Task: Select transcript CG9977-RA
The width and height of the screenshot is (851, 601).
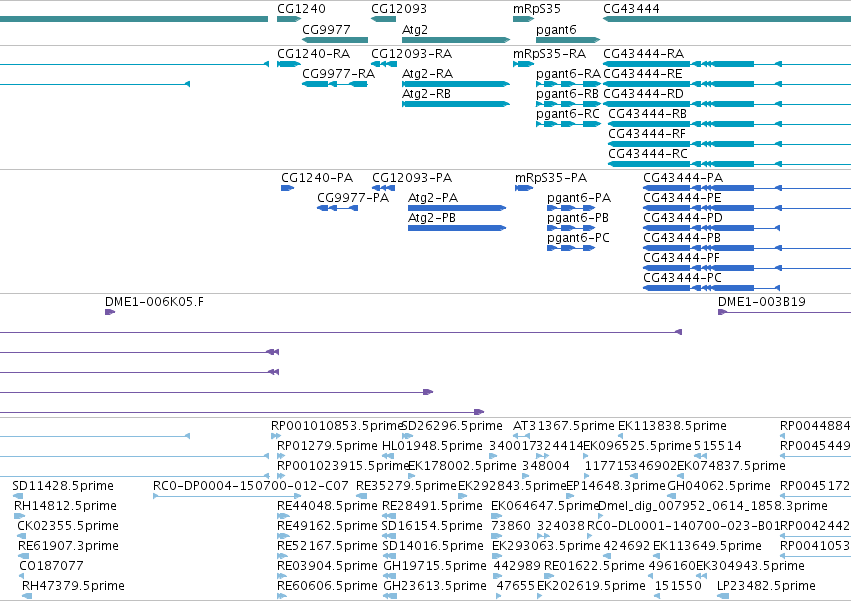Action: tap(338, 74)
